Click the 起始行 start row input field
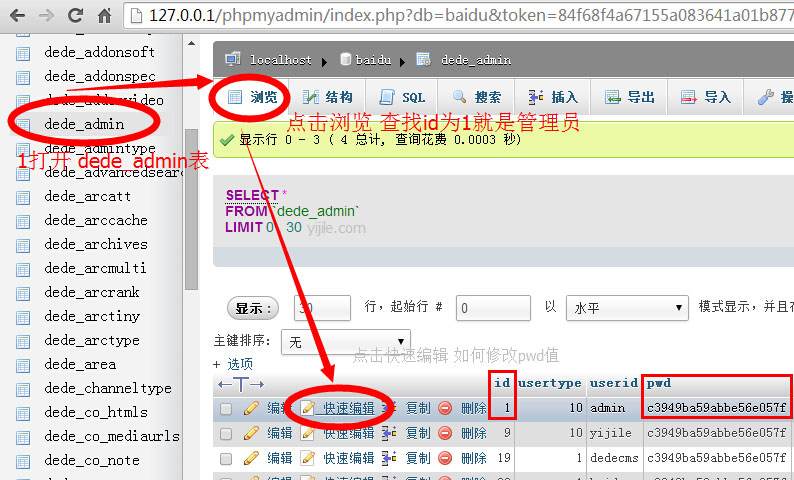This screenshot has height=480, width=794. [493, 308]
